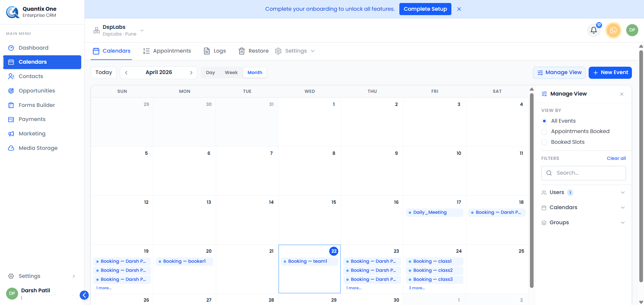Image resolution: width=644 pixels, height=305 pixels.
Task: Close the Manage View panel
Action: (x=622, y=94)
